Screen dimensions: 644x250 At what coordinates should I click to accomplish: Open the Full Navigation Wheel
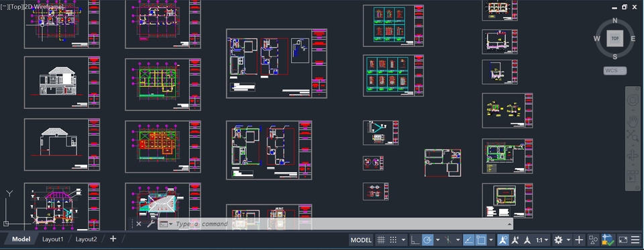pos(633,100)
